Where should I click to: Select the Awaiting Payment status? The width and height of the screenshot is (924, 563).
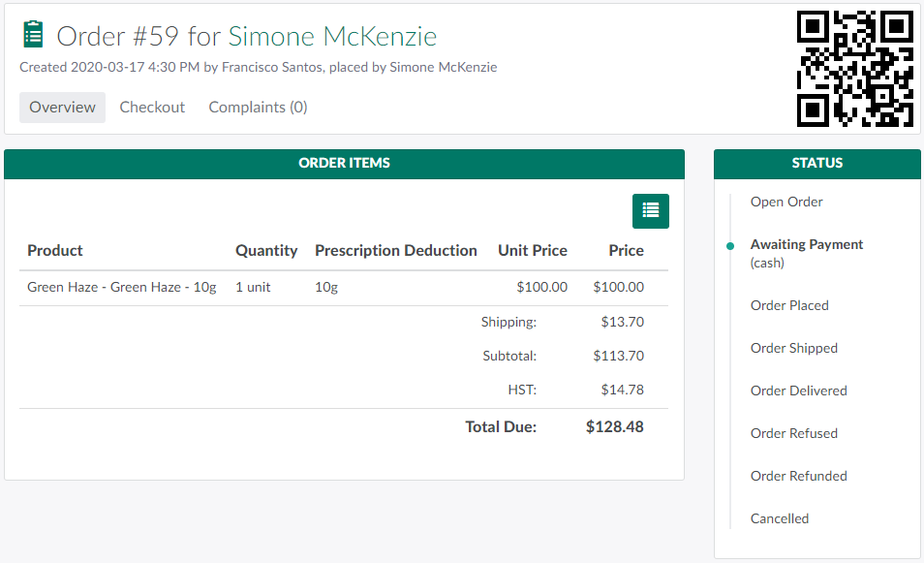[x=806, y=244]
